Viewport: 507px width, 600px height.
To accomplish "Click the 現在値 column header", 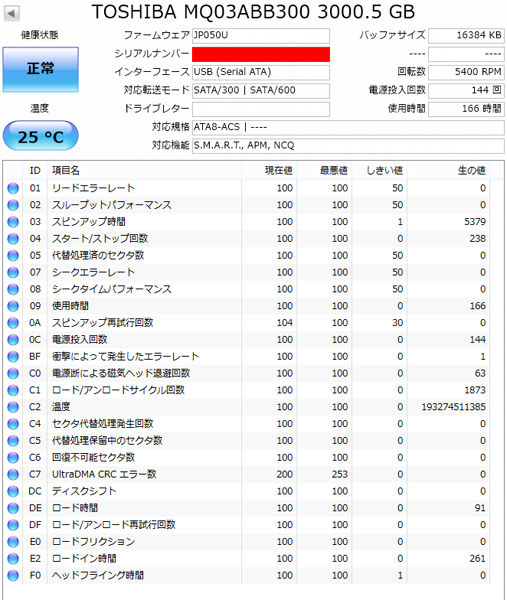I will coord(269,171).
